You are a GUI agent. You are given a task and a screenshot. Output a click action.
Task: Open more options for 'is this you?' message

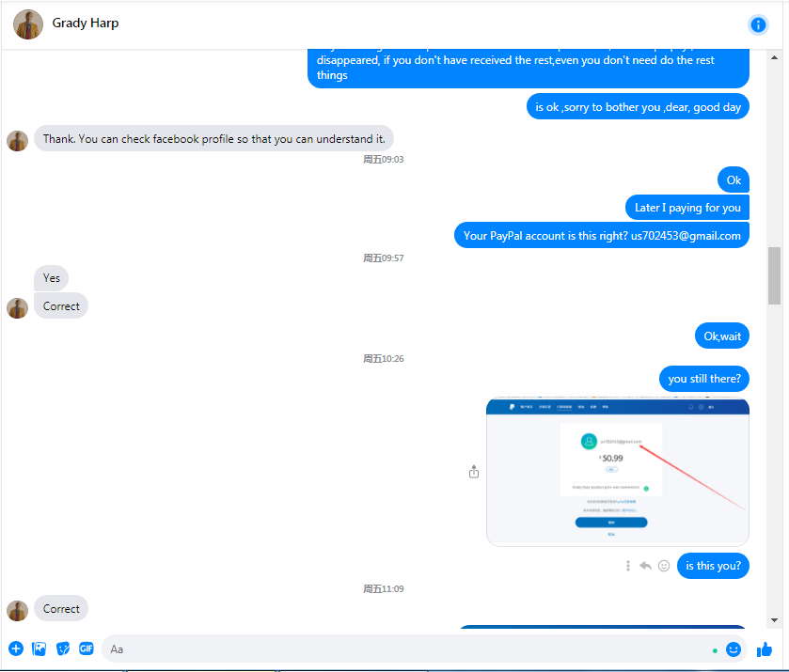(x=627, y=566)
